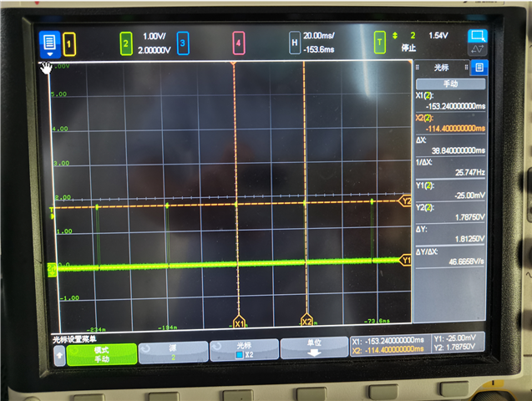Viewport: 532px width, 401px height.
Task: Click the trigger slope arrows icon
Action: pyautogui.click(x=395, y=35)
